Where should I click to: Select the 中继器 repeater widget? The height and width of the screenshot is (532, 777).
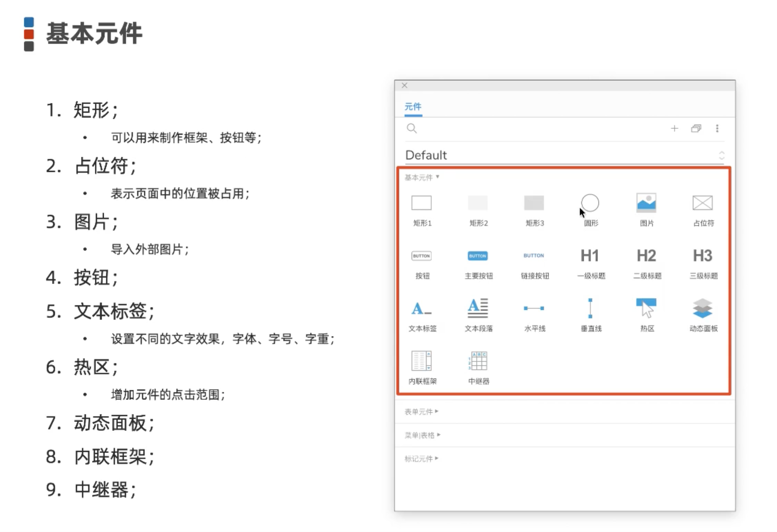point(478,368)
